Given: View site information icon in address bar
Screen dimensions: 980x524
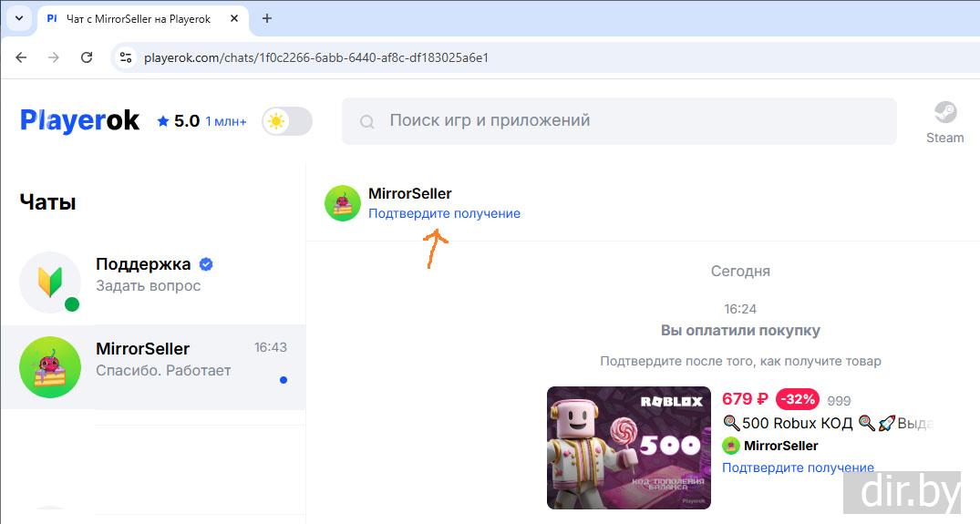Looking at the screenshot, I should (126, 57).
